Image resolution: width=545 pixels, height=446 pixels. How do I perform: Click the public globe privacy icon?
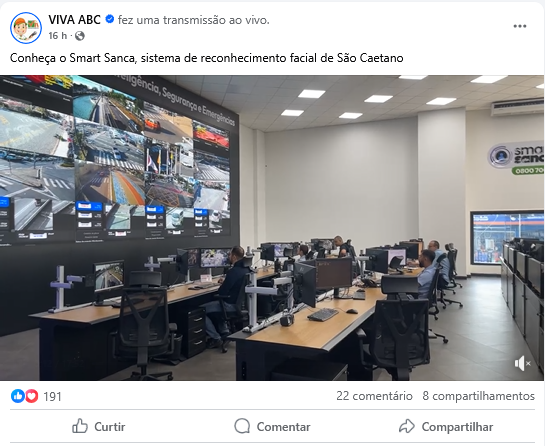click(80, 36)
